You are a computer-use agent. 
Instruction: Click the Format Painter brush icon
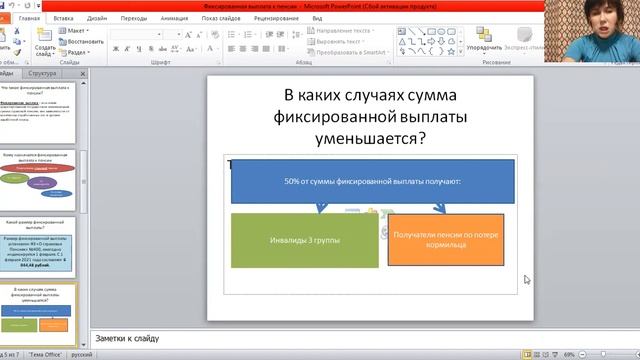pyautogui.click(x=17, y=52)
